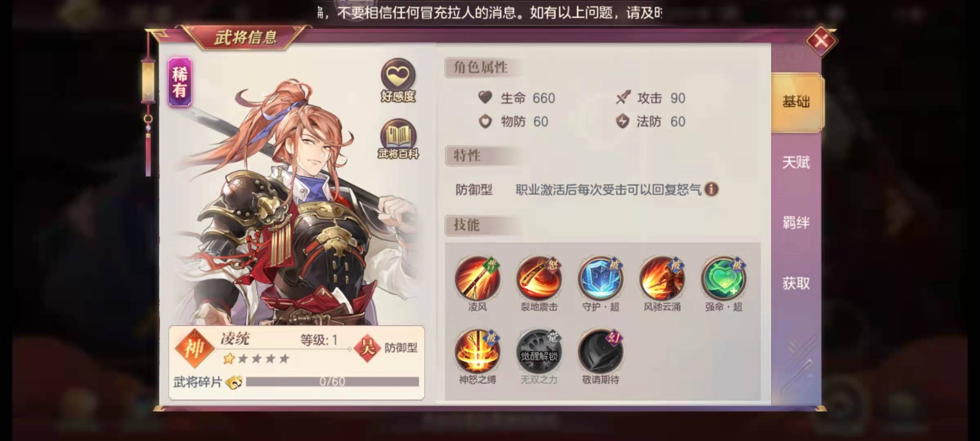The image size is (980, 441).
Task: Select the 守护·超 shield skill icon
Action: click(x=601, y=279)
